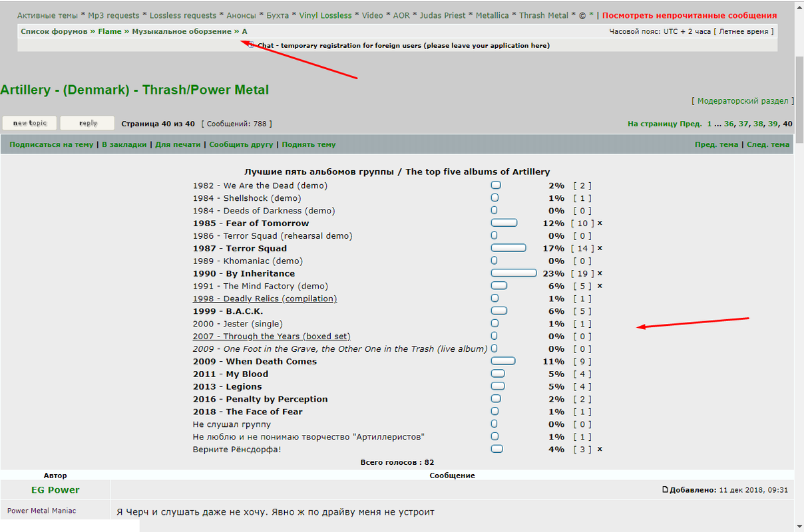This screenshot has height=532, width=804.
Task: Go to next topic След. тема
Action: tap(768, 144)
